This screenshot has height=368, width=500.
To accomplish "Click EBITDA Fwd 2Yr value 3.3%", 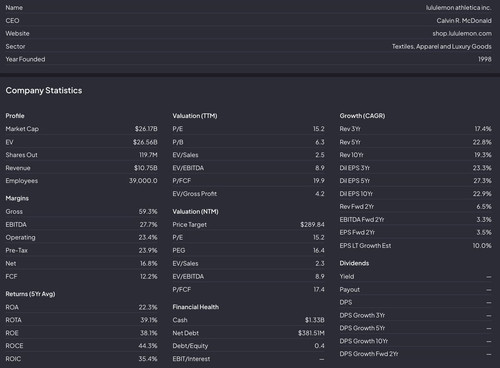I will (x=484, y=220).
